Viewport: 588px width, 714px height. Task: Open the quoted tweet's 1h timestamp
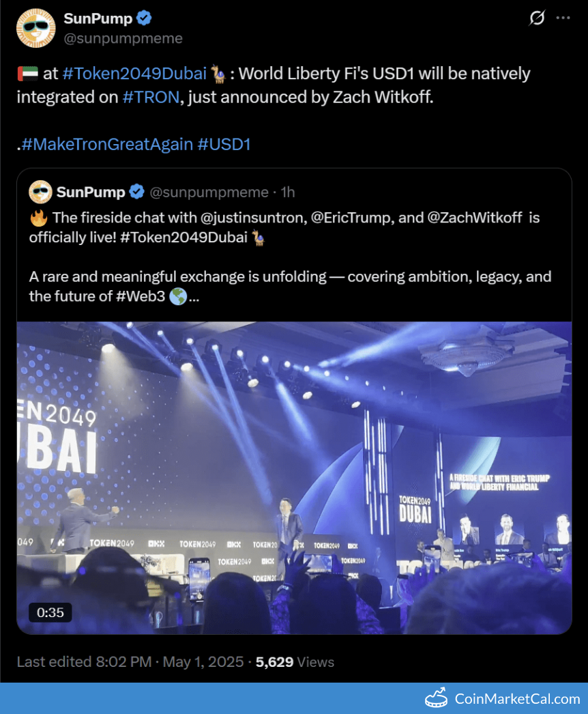tap(288, 192)
